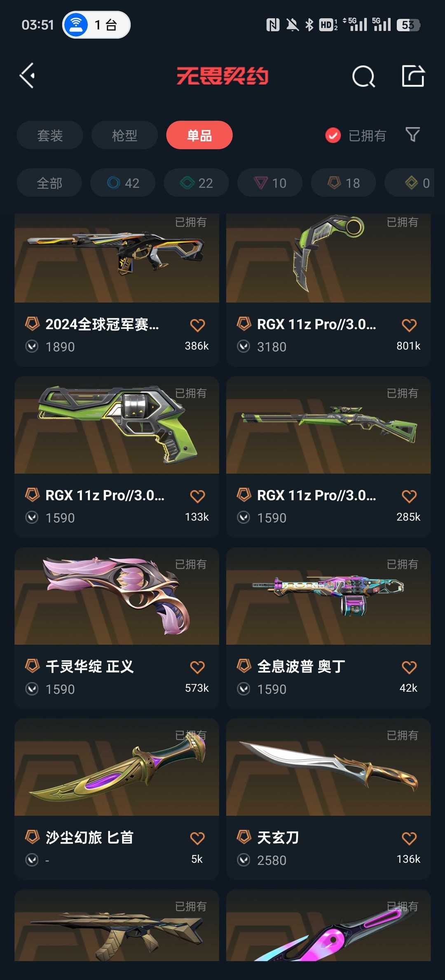445x980 pixels.
Task: Open search with the magnifier icon
Action: coord(363,76)
